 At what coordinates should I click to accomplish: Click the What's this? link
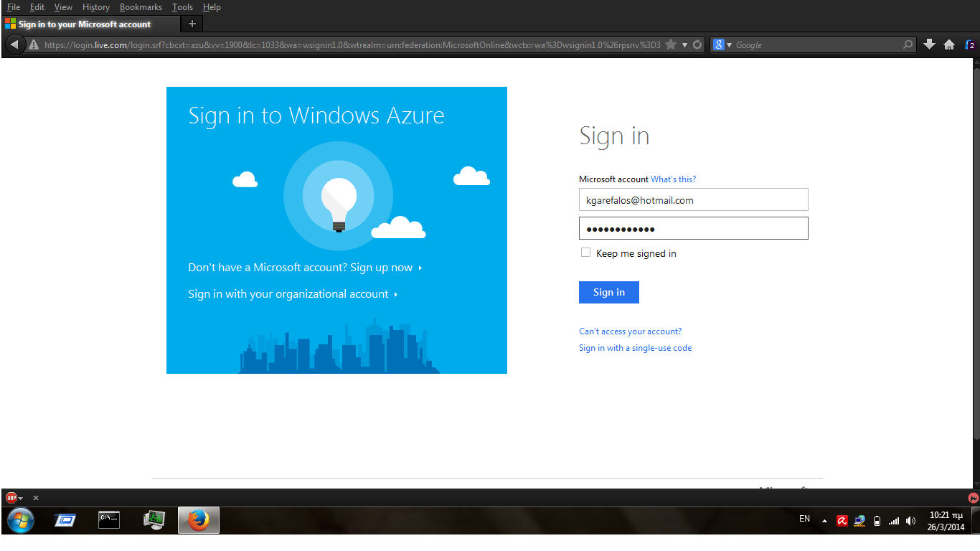(673, 179)
